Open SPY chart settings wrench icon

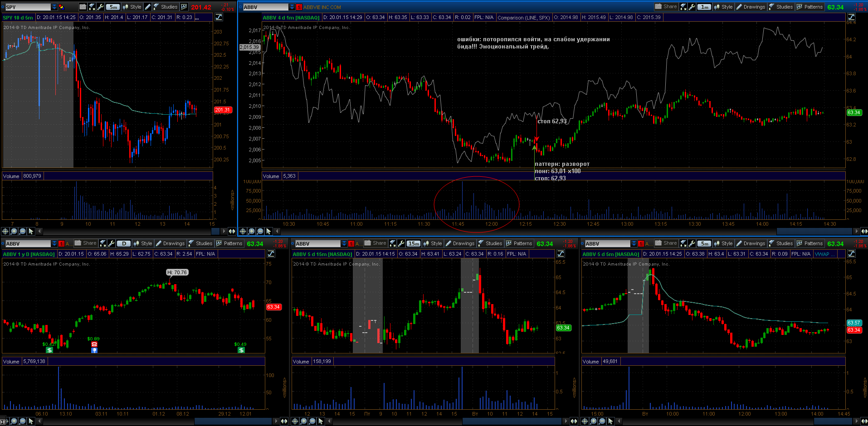(x=100, y=7)
